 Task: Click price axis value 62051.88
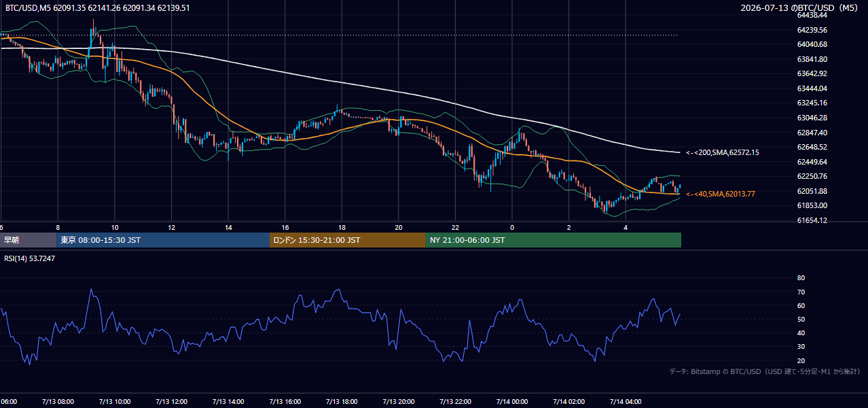click(812, 191)
